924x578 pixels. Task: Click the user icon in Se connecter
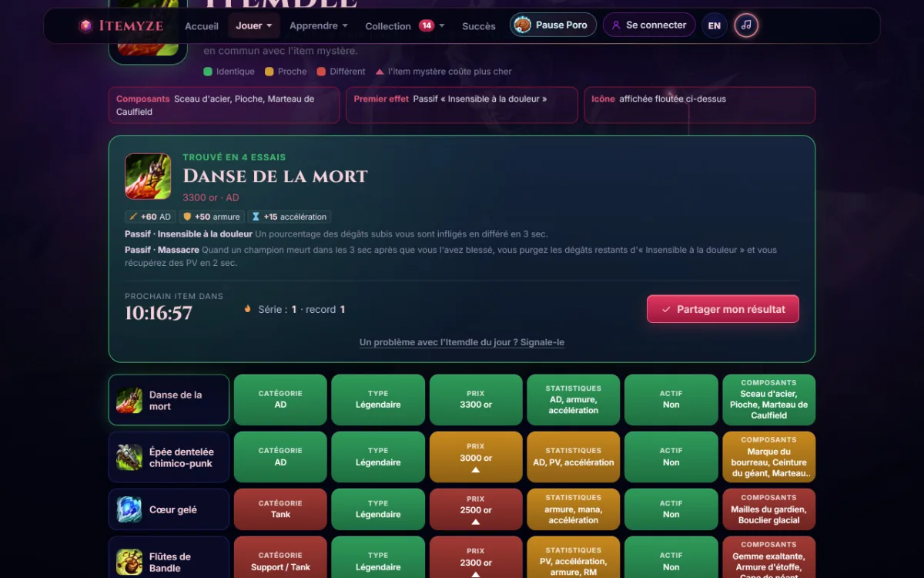(616, 25)
